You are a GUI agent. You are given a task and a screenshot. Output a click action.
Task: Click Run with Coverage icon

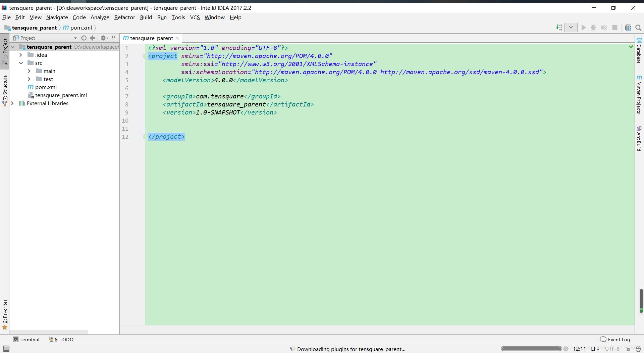pyautogui.click(x=604, y=28)
